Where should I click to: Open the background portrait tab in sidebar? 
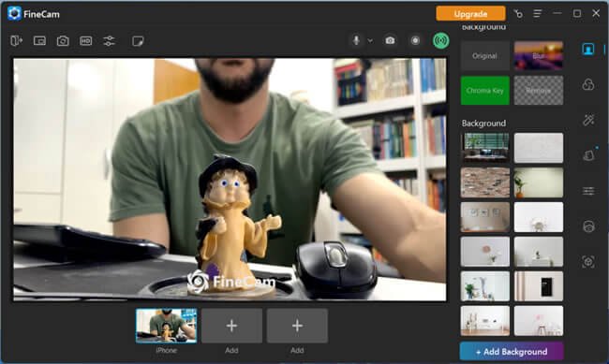pos(588,50)
